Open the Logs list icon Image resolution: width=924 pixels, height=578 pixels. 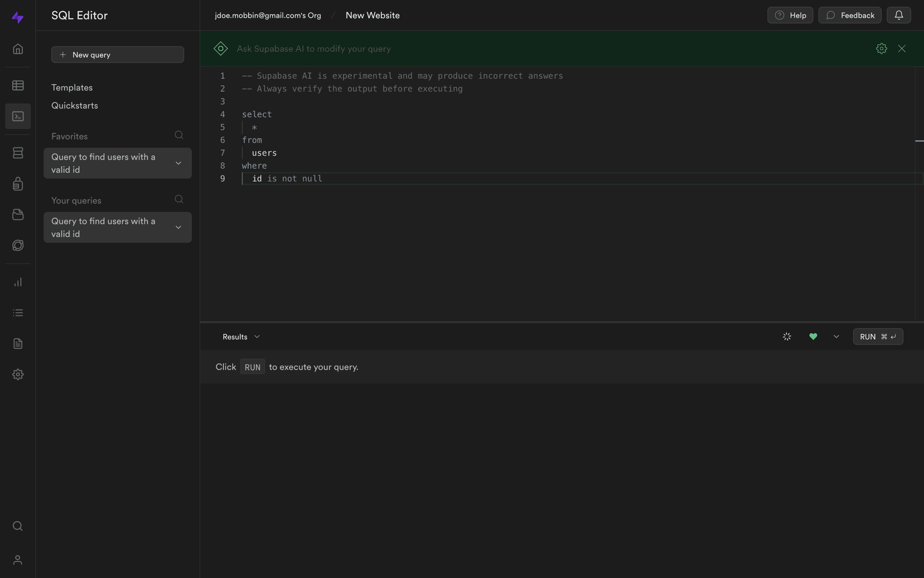point(18,313)
